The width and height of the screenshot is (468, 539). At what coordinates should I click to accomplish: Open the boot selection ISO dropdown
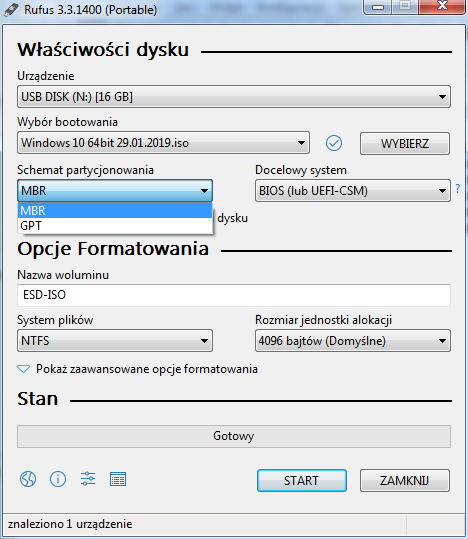pos(163,143)
